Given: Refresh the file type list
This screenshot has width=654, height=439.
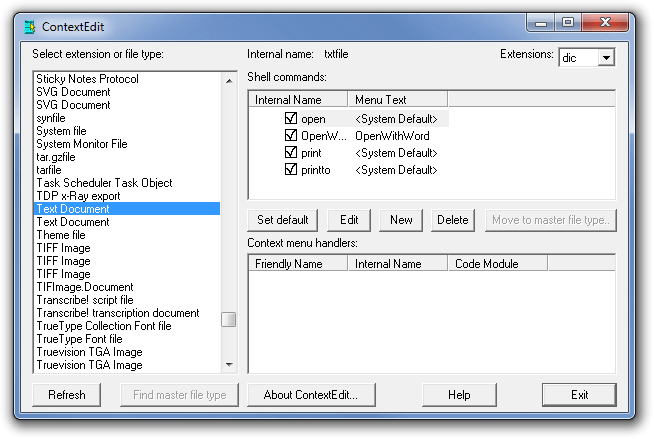Looking at the screenshot, I should (x=67, y=395).
